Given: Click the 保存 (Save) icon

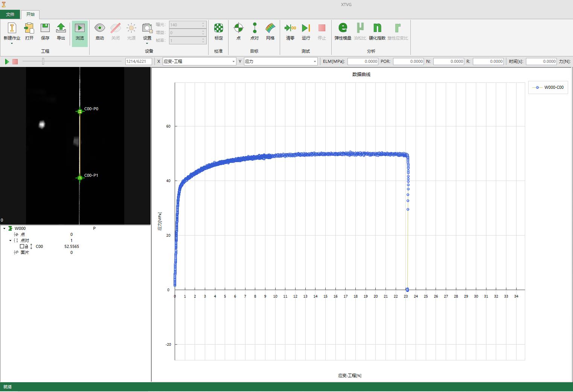Looking at the screenshot, I should tap(45, 28).
